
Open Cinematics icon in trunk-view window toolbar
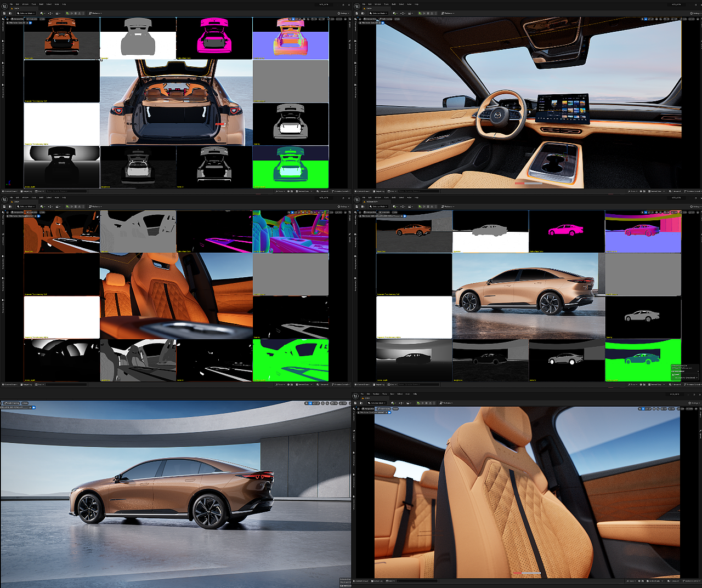58,13
